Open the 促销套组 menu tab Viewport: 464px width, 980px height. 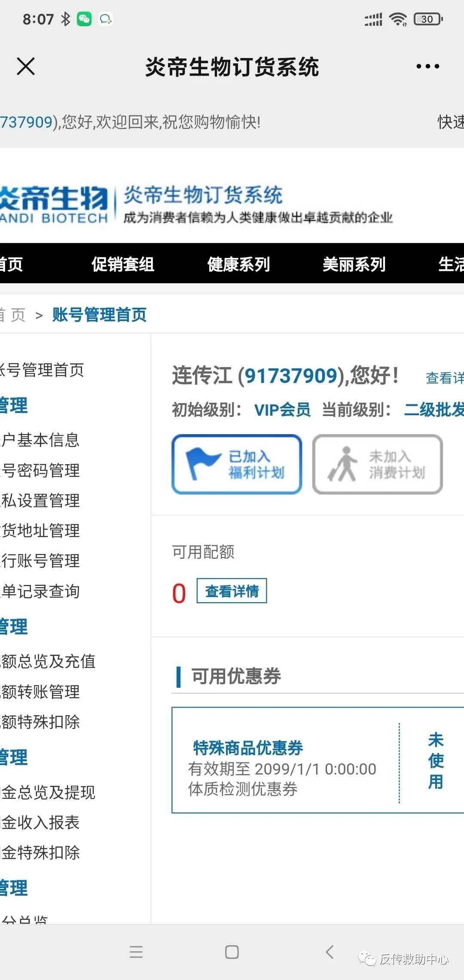point(123,264)
